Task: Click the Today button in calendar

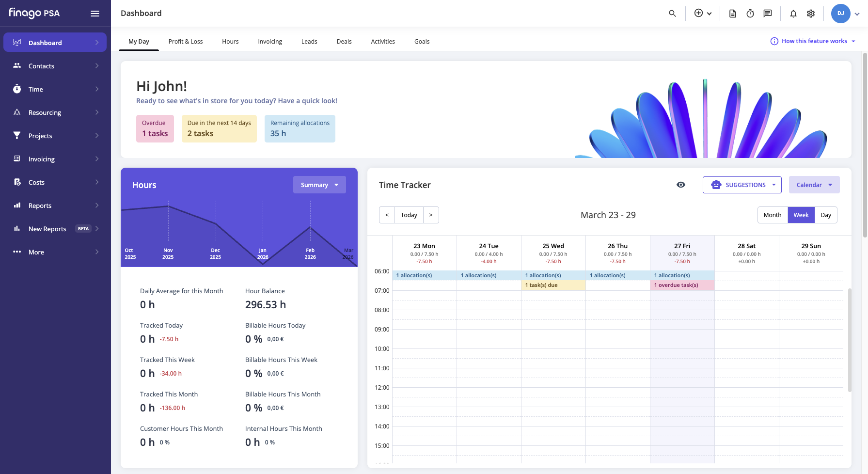Action: click(409, 215)
